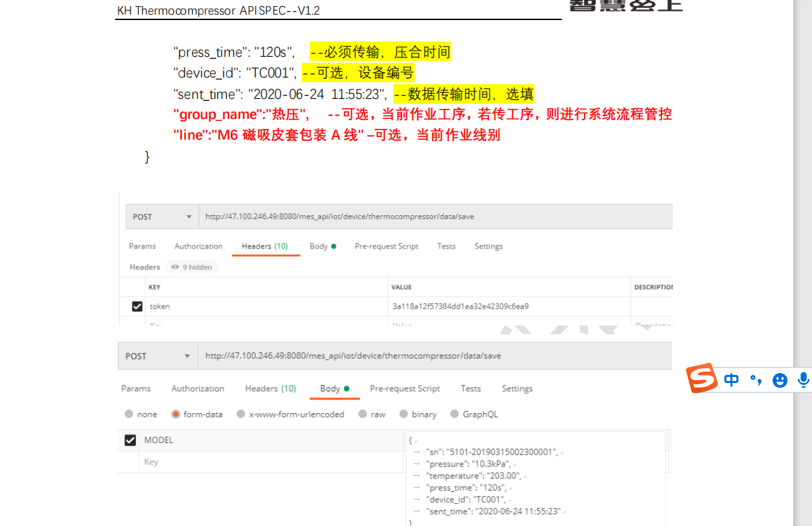Click the token value 3a118a12f57384dd1ea32e42309c6ea9
The image size is (812, 526).
pyautogui.click(x=460, y=306)
